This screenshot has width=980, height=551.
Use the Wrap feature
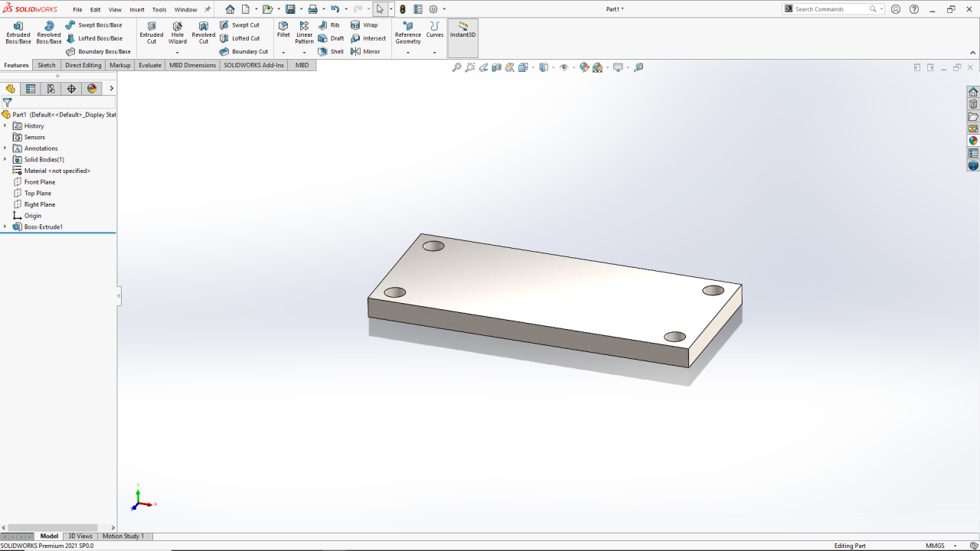[x=364, y=25]
